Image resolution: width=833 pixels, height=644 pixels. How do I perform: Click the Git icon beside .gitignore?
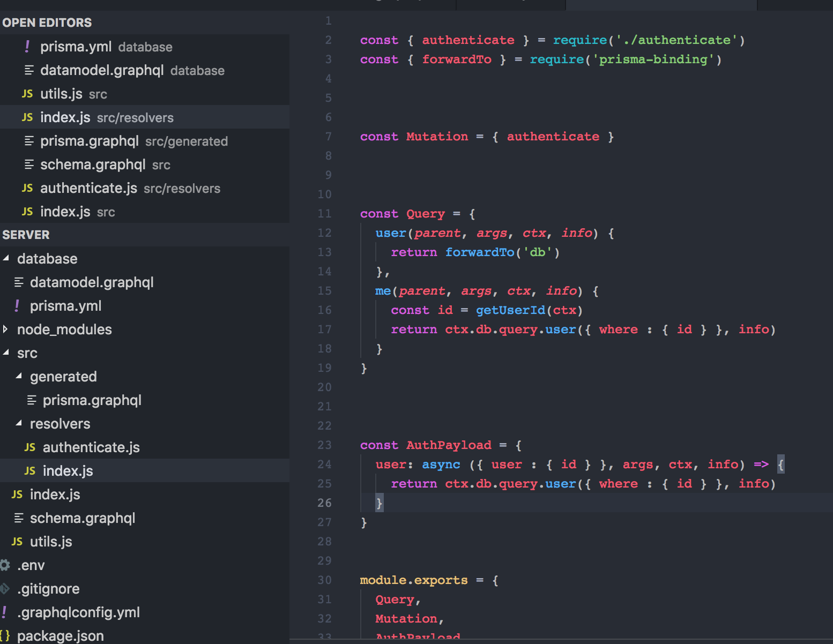click(x=4, y=588)
